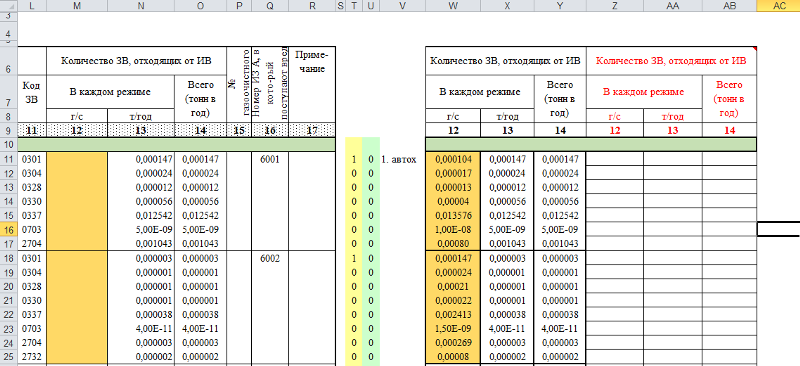
Task: Select 0,000002 in column O
Action: [200, 356]
